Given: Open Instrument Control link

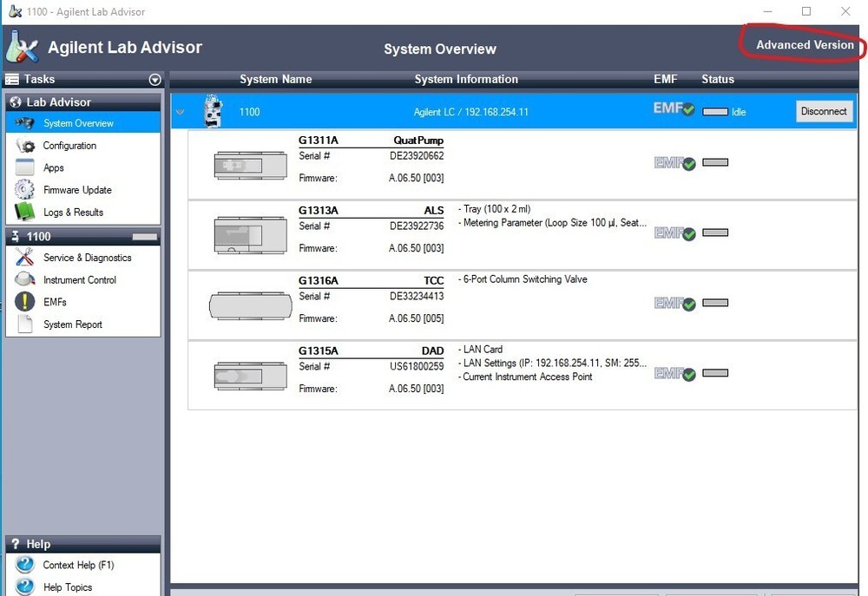Looking at the screenshot, I should tap(80, 280).
